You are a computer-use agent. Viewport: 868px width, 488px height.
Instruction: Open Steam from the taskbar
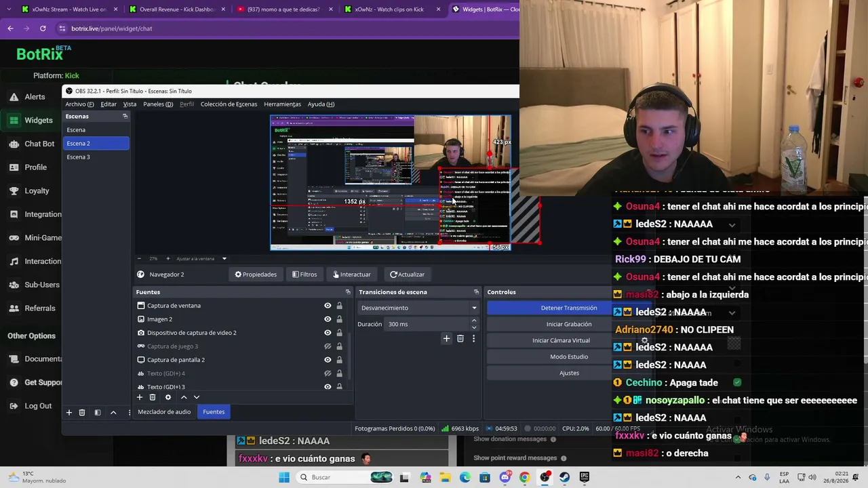pos(564,477)
